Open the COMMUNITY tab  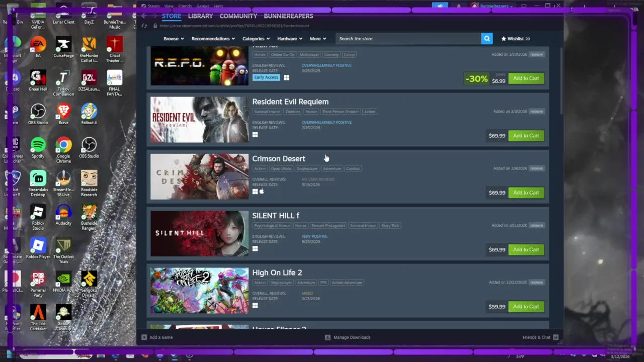tap(238, 16)
